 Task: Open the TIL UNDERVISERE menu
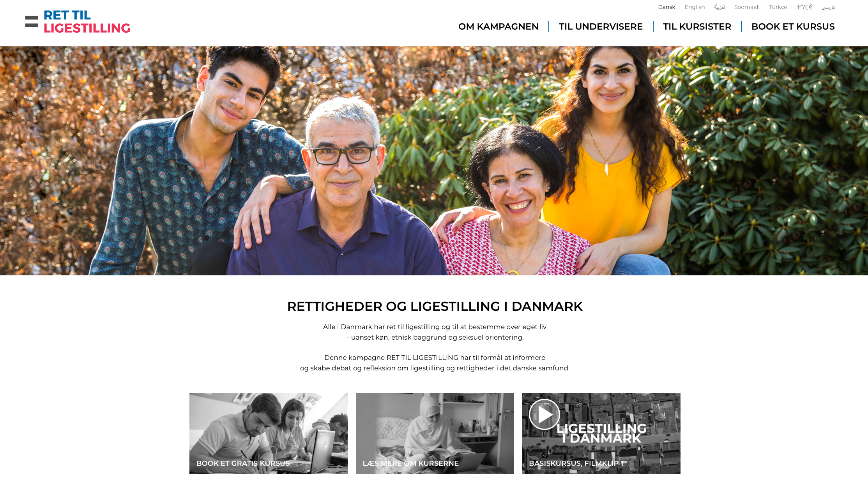601,26
